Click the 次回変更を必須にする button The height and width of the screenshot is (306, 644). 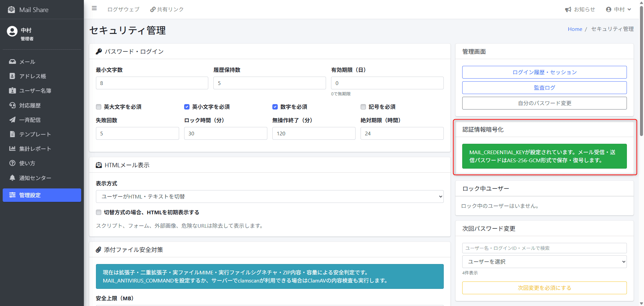click(x=544, y=288)
